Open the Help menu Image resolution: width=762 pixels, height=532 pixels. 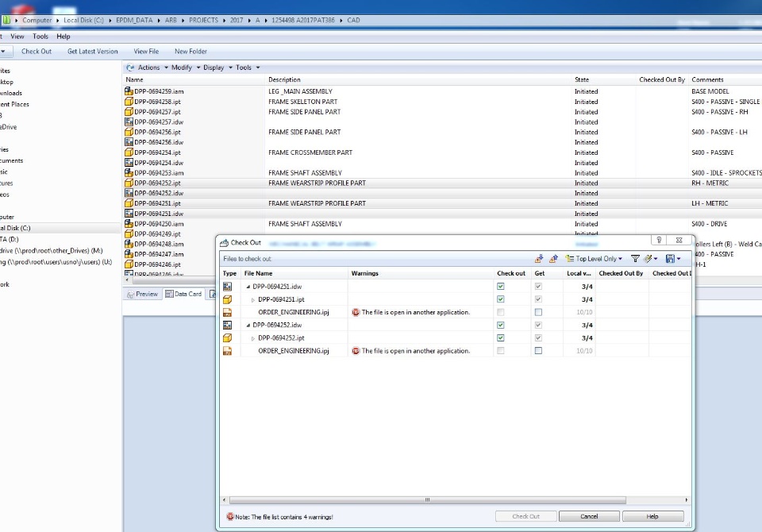pyautogui.click(x=63, y=37)
